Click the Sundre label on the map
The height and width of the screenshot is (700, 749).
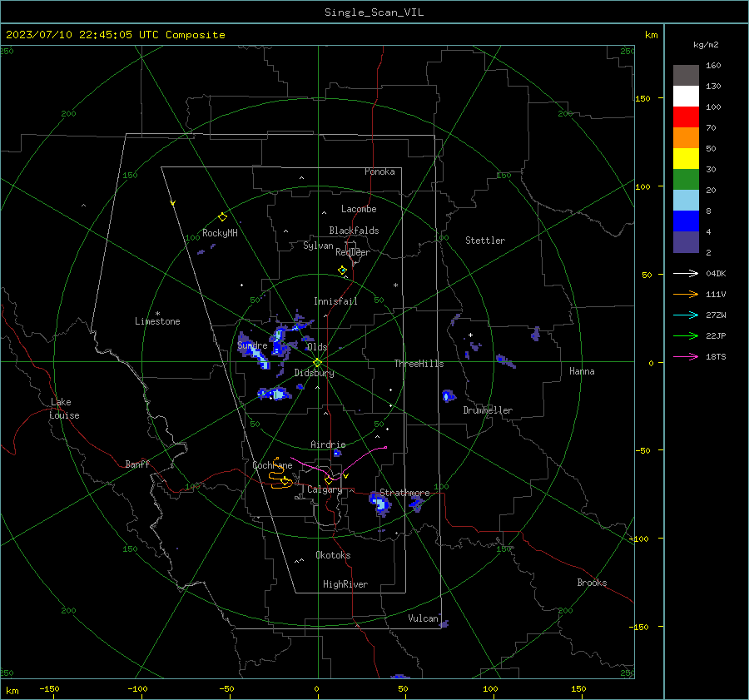252,345
